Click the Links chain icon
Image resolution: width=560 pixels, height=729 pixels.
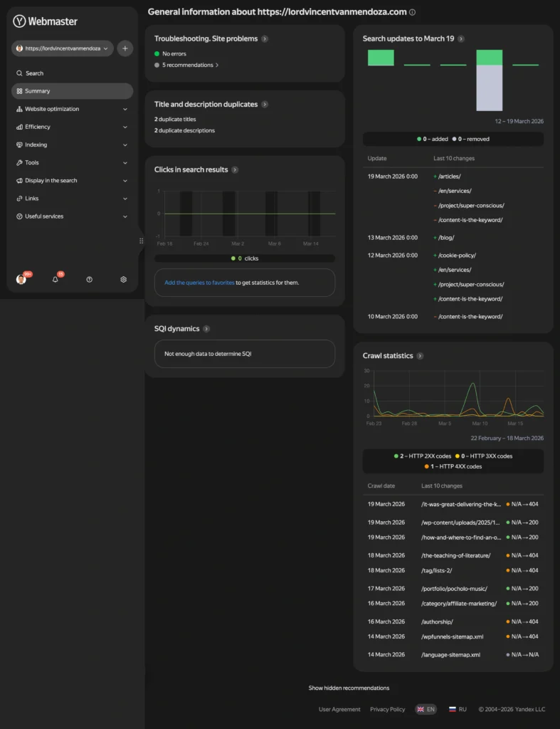[x=19, y=199]
